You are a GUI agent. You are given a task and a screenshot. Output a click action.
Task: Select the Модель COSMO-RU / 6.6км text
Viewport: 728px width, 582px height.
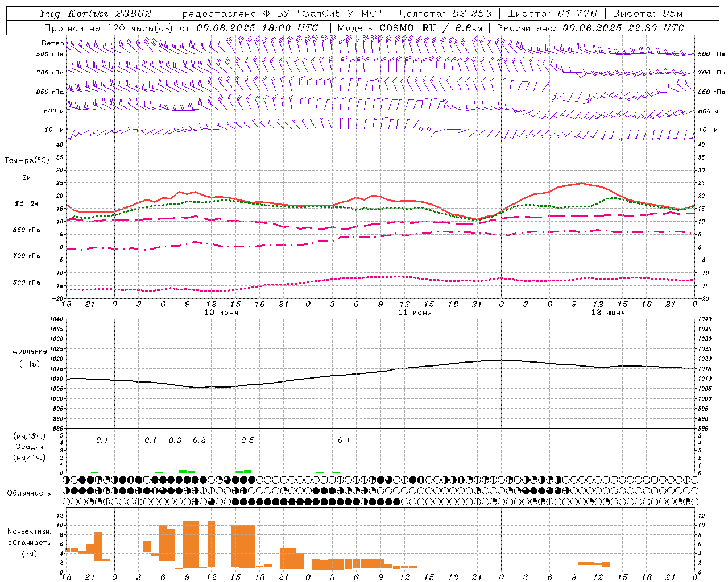410,28
